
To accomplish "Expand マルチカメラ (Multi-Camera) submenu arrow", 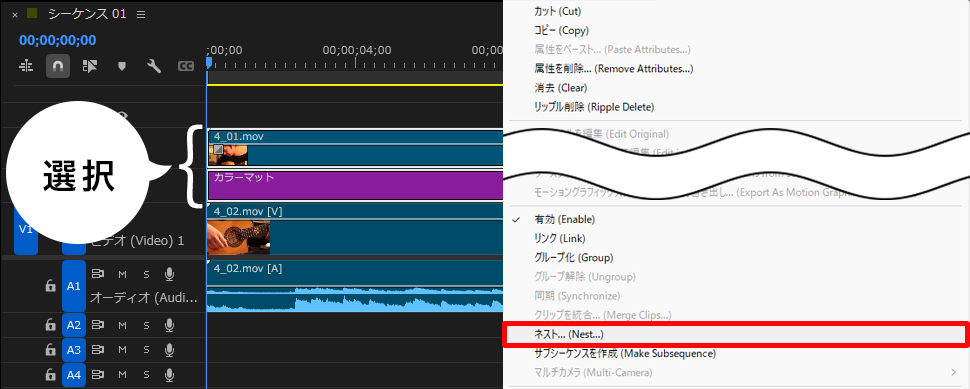I will coord(953,372).
